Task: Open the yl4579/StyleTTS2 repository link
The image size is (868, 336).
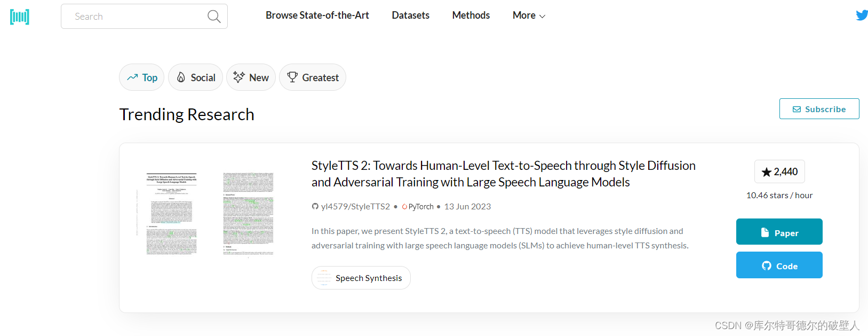Action: click(x=351, y=207)
